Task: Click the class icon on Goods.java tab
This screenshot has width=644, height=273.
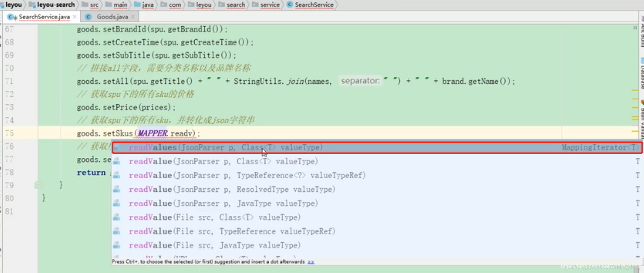Action: (x=88, y=17)
